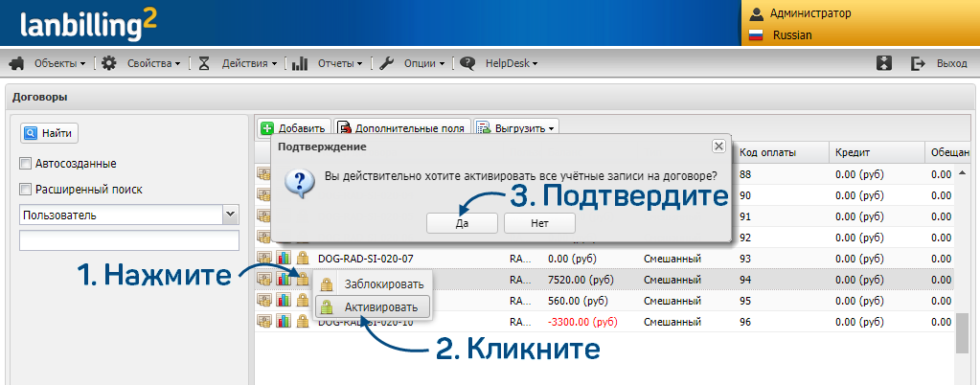This screenshot has height=385, width=980.
Task: Open the Пользователь search type dropdown
Action: tap(231, 215)
